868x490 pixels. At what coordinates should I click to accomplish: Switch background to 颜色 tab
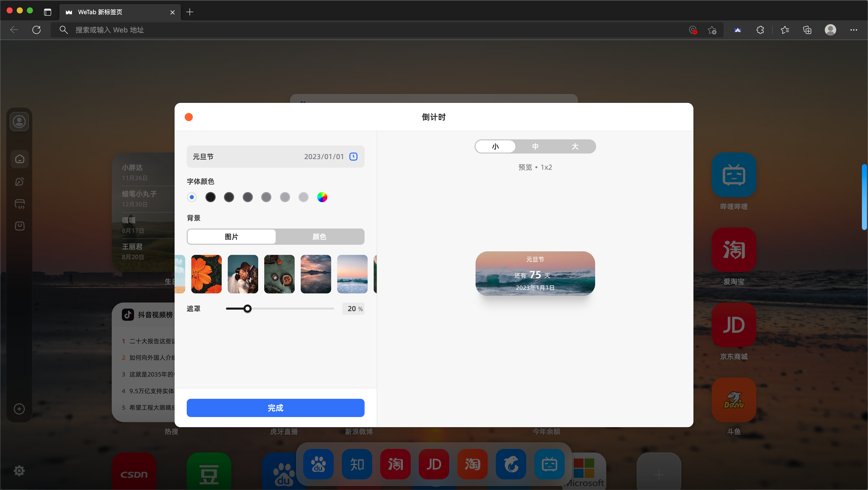[x=319, y=237]
